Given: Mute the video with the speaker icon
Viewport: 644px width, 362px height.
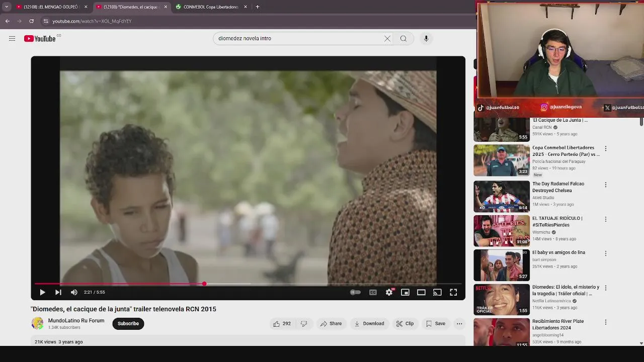Looking at the screenshot, I should (x=74, y=292).
